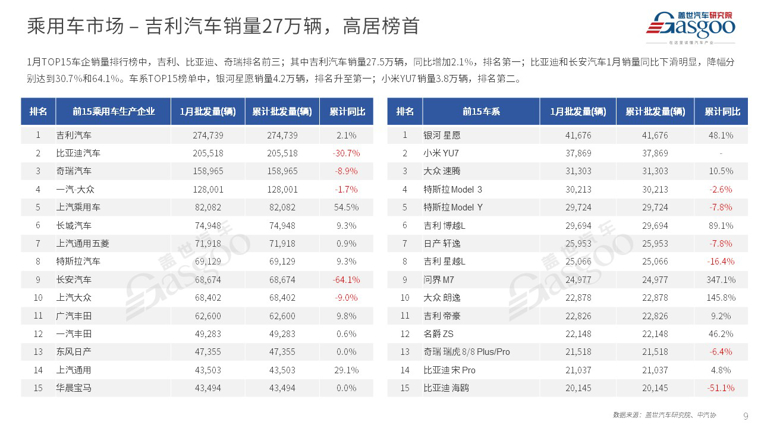Screen dimensions: 760x428
Task: Click the 小米 YU7 series name
Action: (441, 153)
